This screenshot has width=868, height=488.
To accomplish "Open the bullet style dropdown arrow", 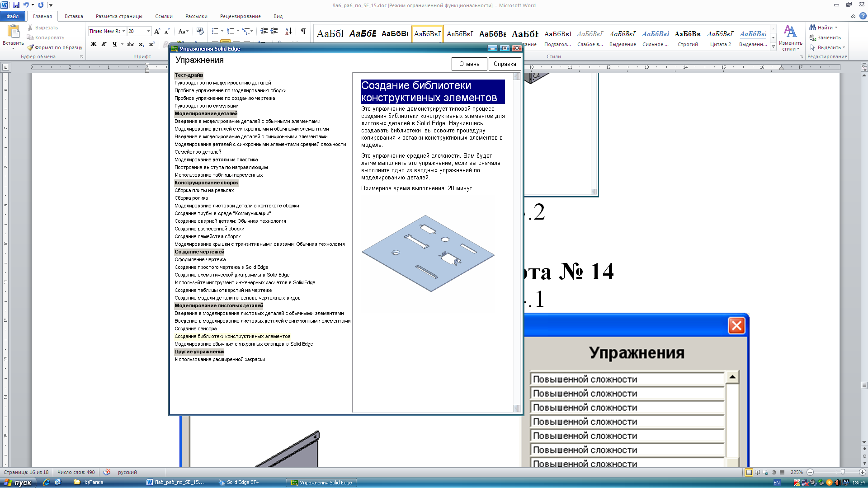I will point(222,31).
